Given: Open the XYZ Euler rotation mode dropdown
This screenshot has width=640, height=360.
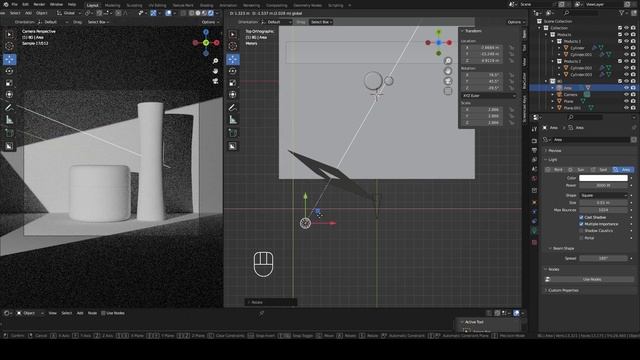Looking at the screenshot, I should pos(489,96).
